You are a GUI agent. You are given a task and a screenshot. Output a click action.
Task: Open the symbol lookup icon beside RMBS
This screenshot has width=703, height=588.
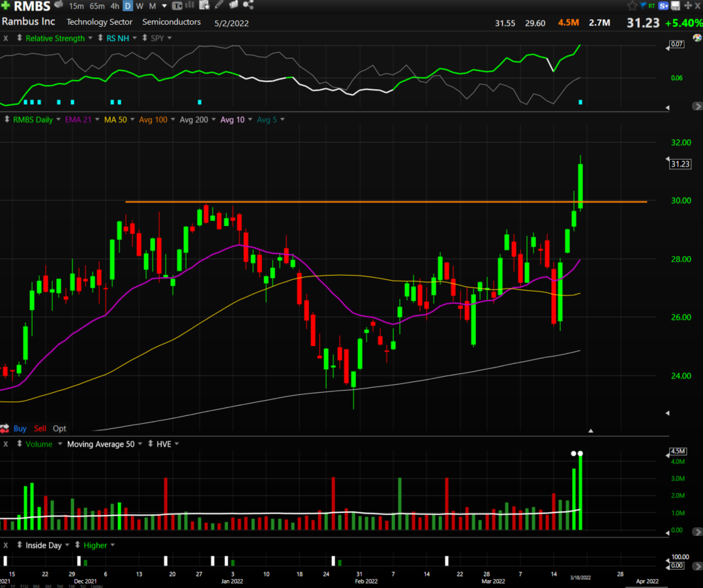point(59,5)
